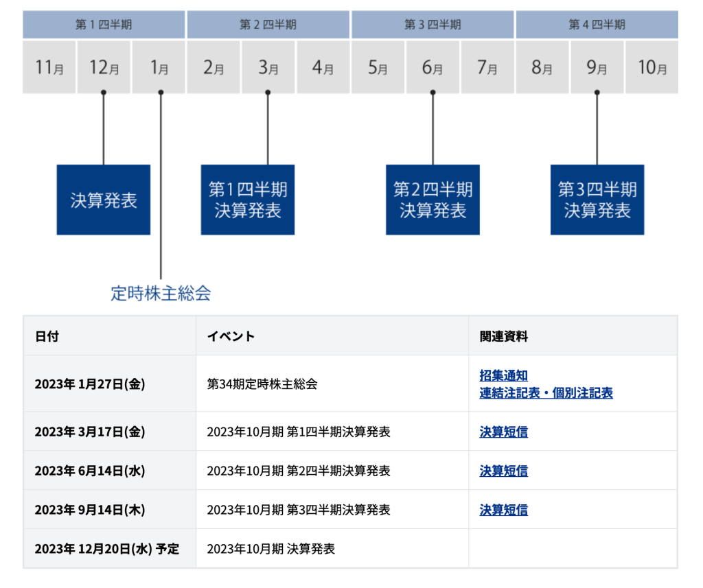
Task: Click the 2023年 12月20日(水) 予定 date cell
Action: click(106, 549)
